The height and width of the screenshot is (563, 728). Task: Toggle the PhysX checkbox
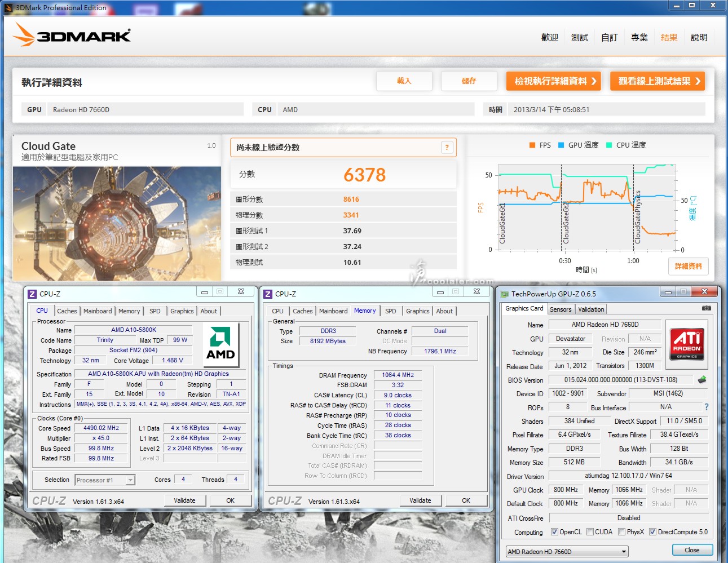[621, 532]
